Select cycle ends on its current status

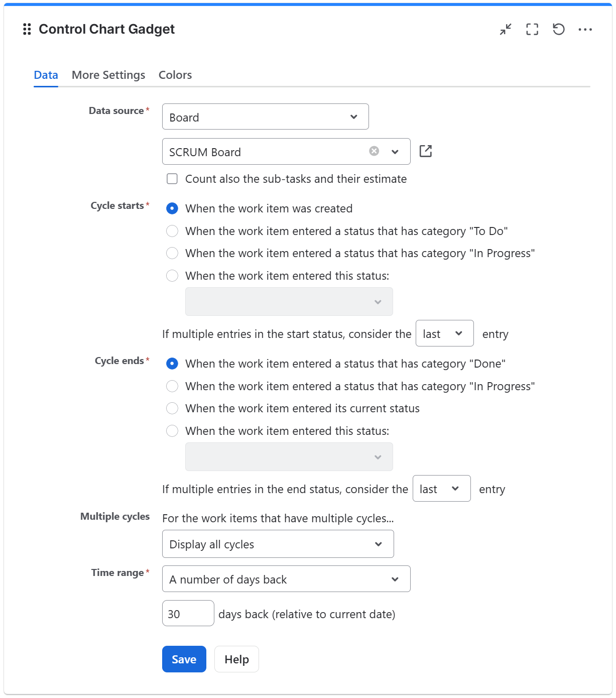172,408
